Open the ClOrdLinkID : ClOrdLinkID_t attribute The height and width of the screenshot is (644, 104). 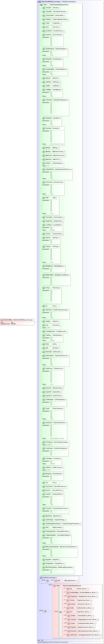tap(54, 16)
